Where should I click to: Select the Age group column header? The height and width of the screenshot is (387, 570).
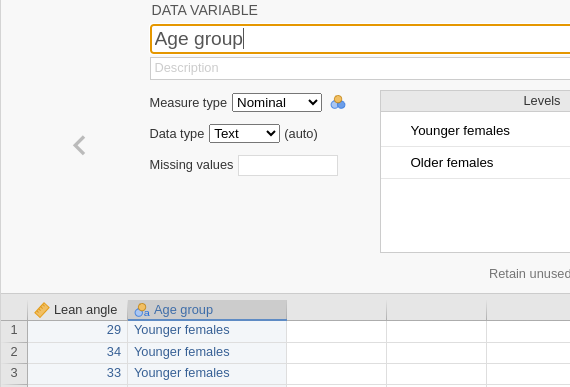pyautogui.click(x=207, y=310)
